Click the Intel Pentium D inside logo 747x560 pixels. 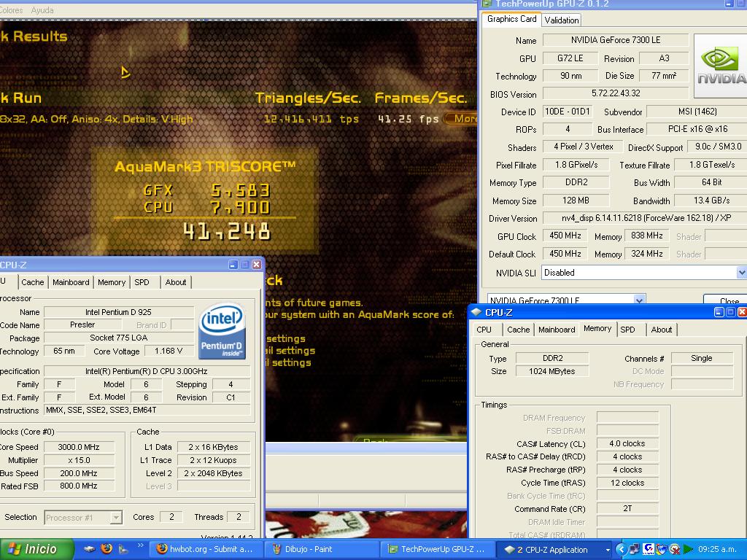(222, 330)
